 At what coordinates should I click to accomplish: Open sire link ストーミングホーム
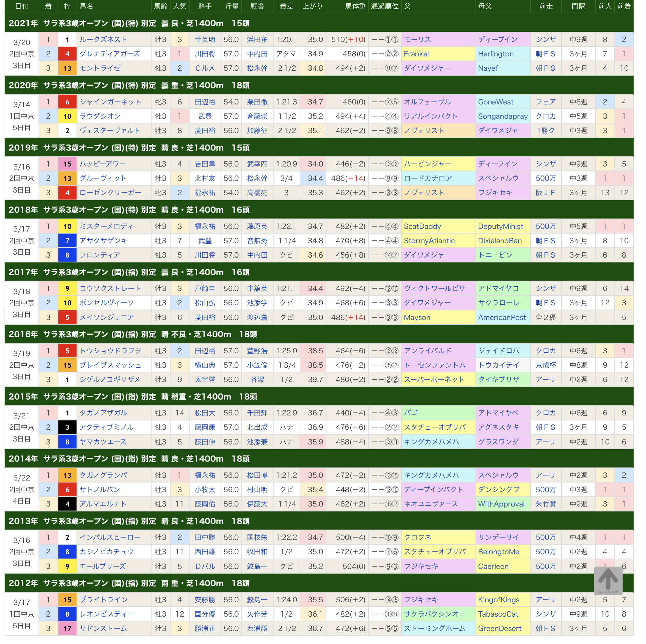[435, 629]
